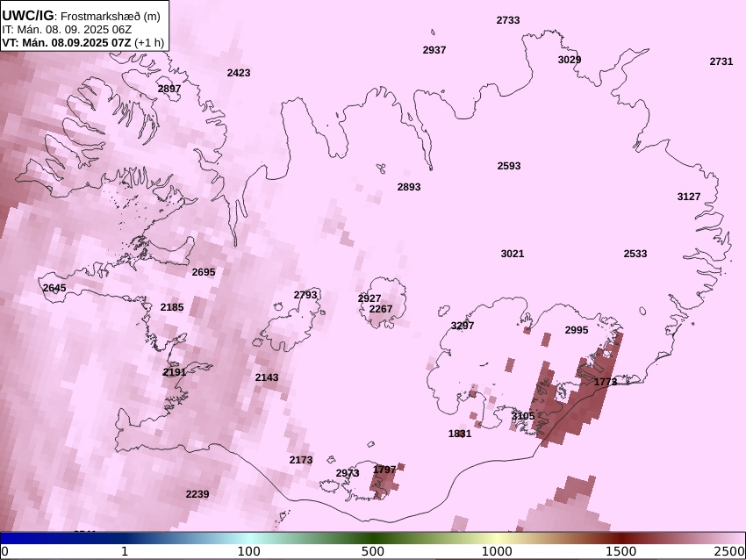Click the freezing level value 2423
This screenshot has height=560, width=746.
[x=239, y=73]
